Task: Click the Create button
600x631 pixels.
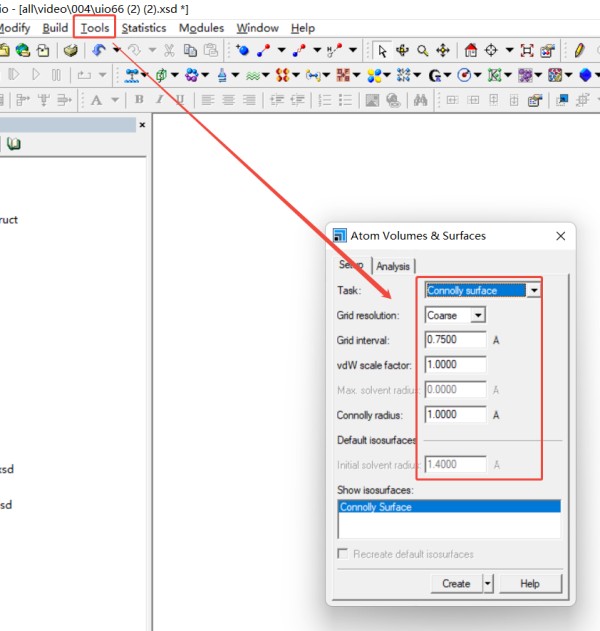Action: [x=456, y=584]
